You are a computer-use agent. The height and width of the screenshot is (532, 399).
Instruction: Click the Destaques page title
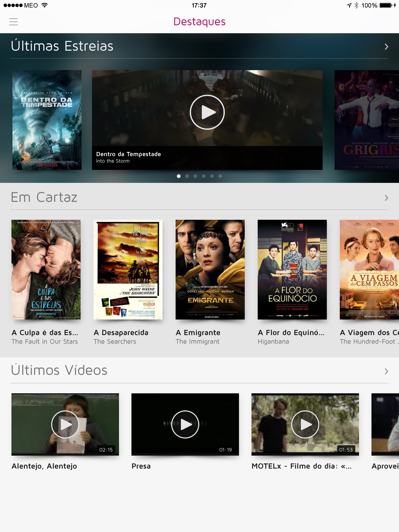click(x=199, y=22)
